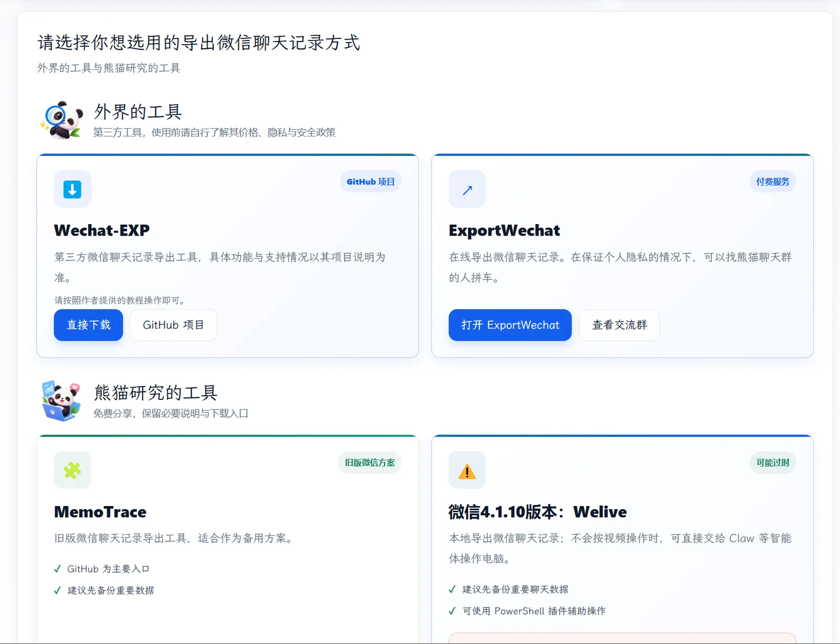Click the subtitle 第三方工具，使用前请自行了解其价格、隐私与安全政策

(214, 132)
